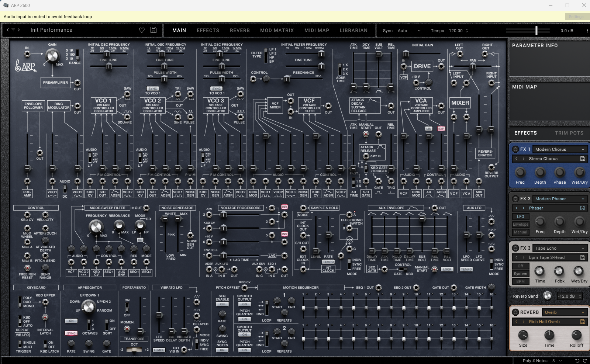Toggle the VCA LIN switch
Viewport: 590px width, 364px height.
pyautogui.click(x=428, y=129)
